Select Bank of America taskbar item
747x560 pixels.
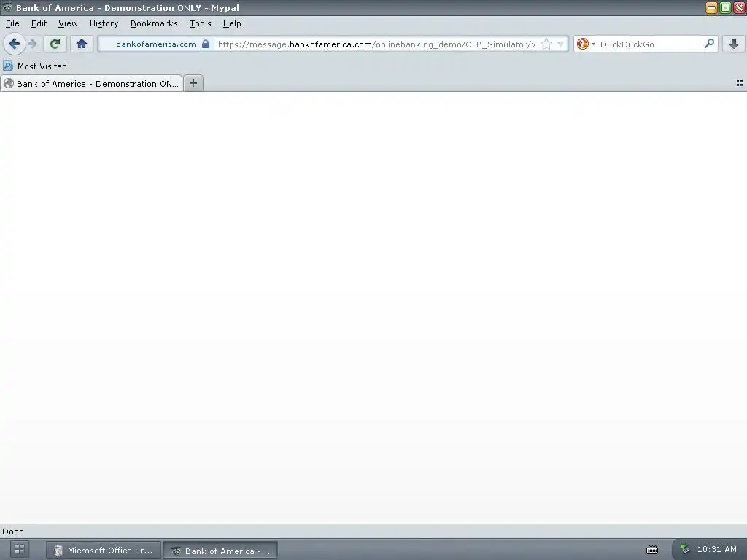click(220, 551)
